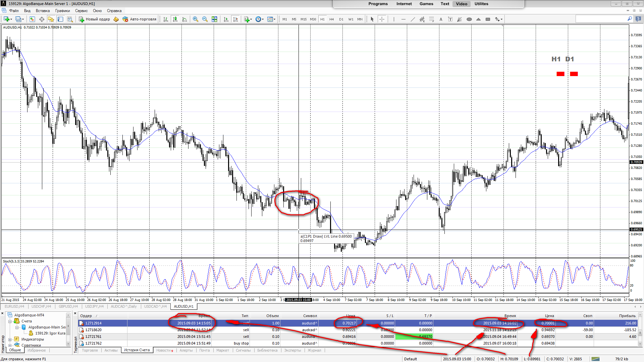This screenshot has width=644, height=362.
Task: Zoom out on the chart
Action: pyautogui.click(x=205, y=19)
